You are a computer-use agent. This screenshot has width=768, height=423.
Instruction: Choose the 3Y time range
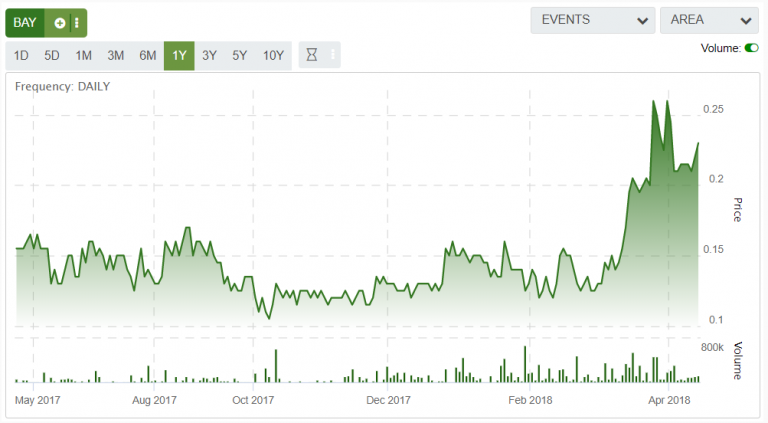click(x=210, y=55)
